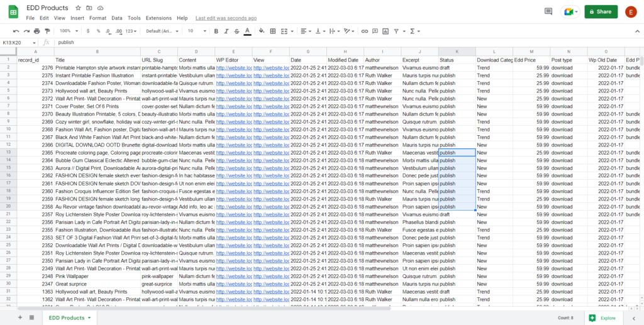Screen dimensions: 644x325
Task: Open the File menu
Action: 30,18
